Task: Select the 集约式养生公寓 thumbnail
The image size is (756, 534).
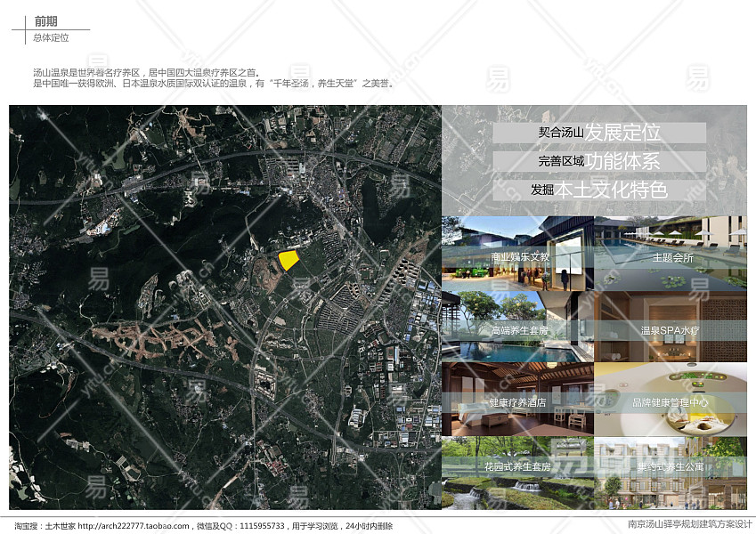Action: pos(671,471)
